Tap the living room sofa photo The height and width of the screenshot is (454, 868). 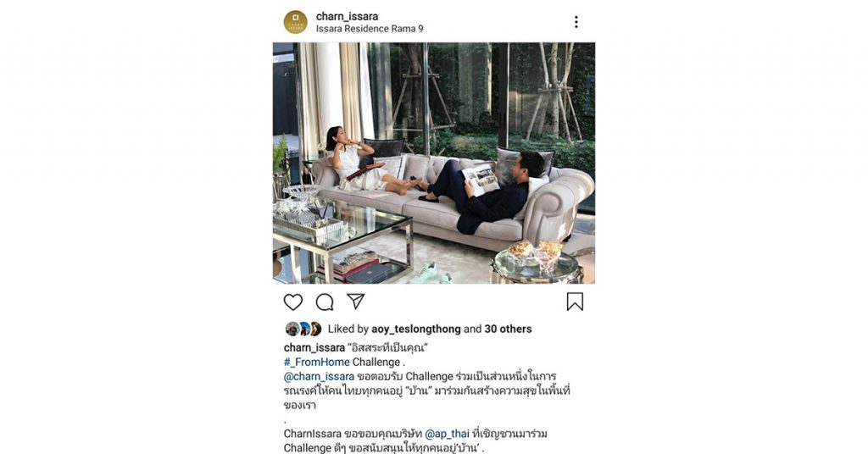pos(434,163)
